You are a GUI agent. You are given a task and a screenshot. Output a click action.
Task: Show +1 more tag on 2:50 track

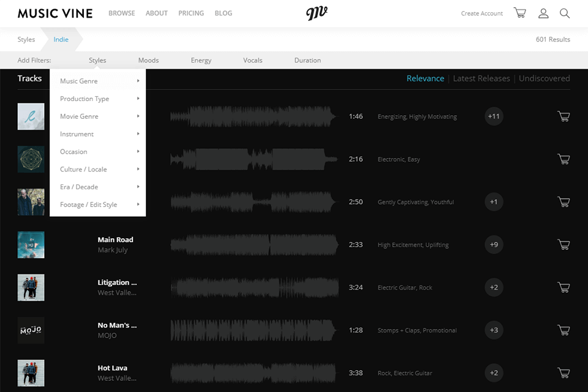[494, 202]
